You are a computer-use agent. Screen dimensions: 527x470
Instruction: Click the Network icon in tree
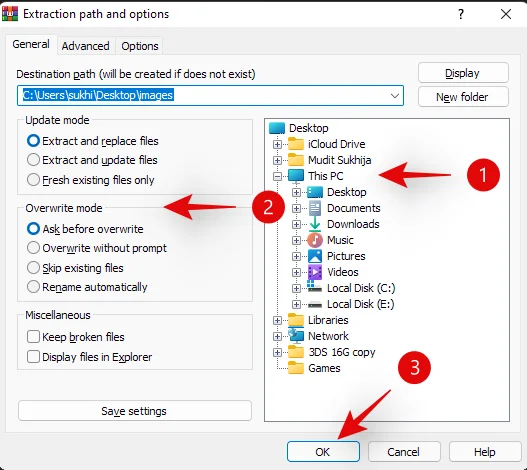pyautogui.click(x=296, y=336)
